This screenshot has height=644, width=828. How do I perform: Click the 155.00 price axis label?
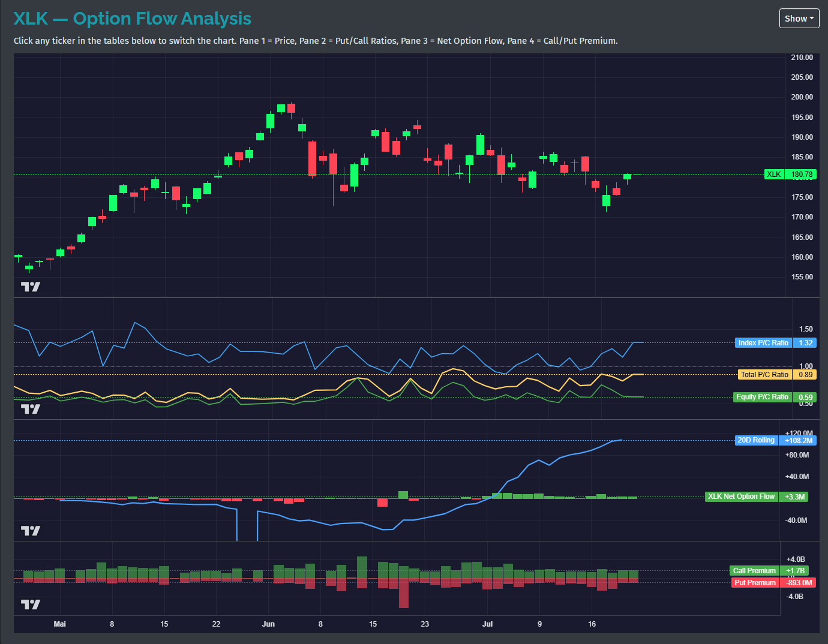pyautogui.click(x=802, y=277)
